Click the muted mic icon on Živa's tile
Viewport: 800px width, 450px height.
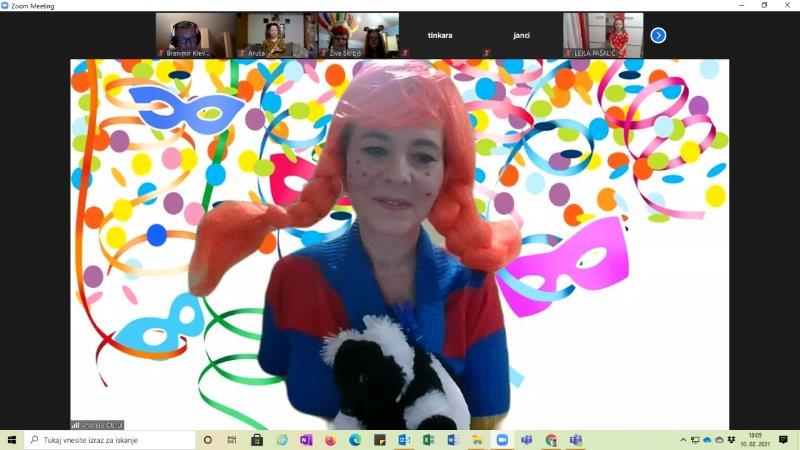[x=323, y=53]
